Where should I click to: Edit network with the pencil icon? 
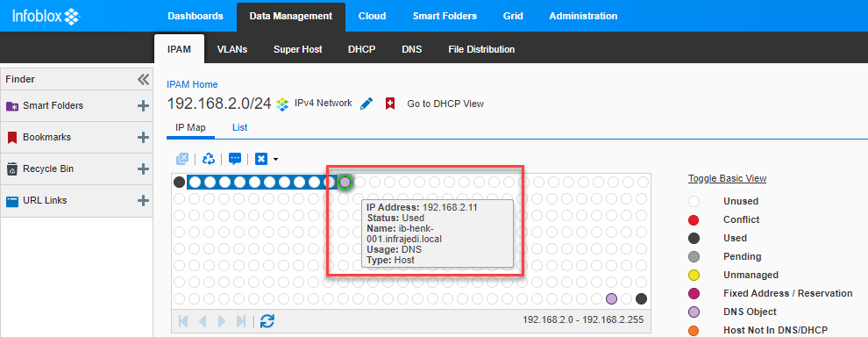[x=366, y=104]
